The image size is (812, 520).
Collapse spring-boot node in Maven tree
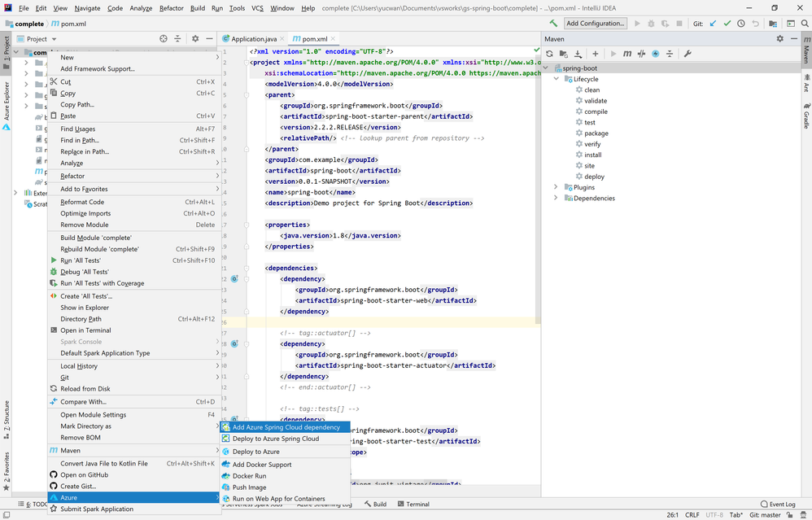[545, 68]
